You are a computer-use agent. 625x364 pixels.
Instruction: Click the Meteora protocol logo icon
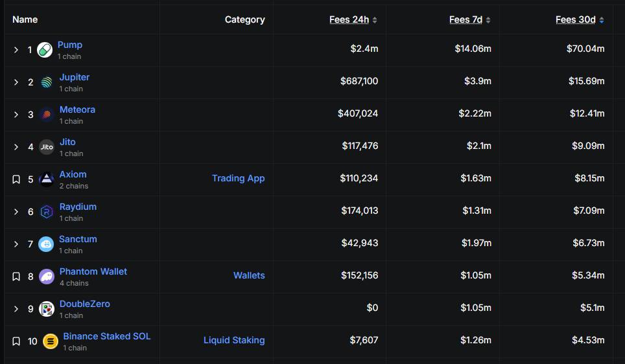click(x=47, y=115)
